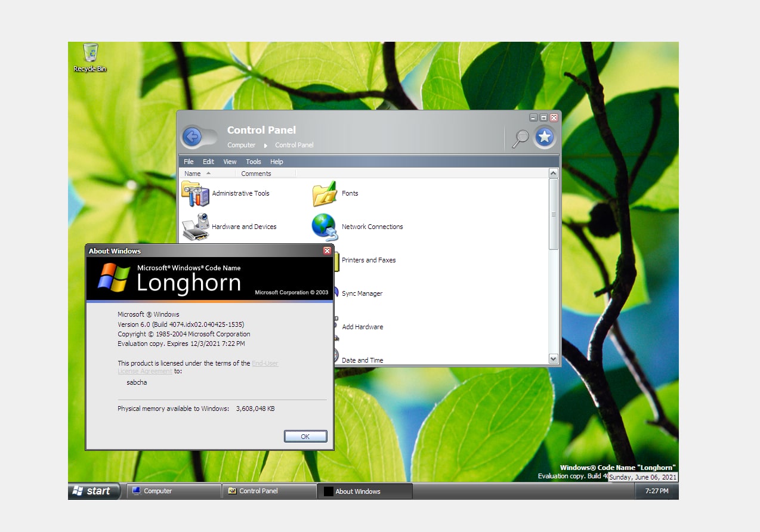Click the Sync Manager item
Viewport: 760px width, 532px height.
pyautogui.click(x=362, y=293)
